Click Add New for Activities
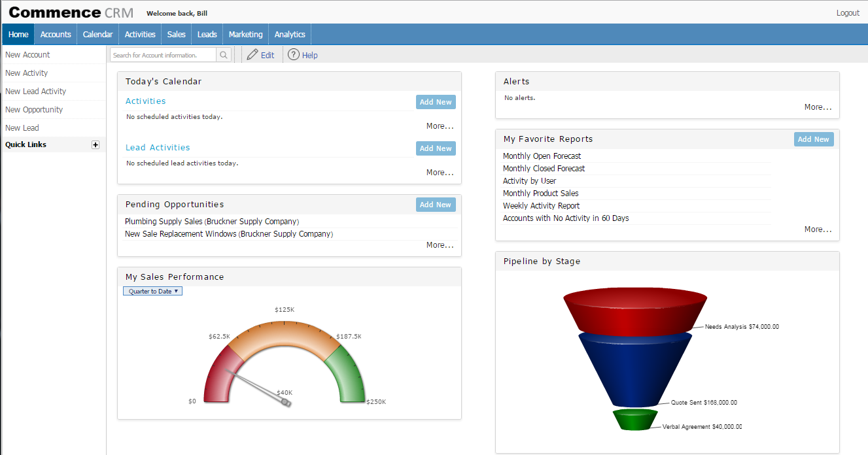The height and width of the screenshot is (455, 868). [x=436, y=102]
